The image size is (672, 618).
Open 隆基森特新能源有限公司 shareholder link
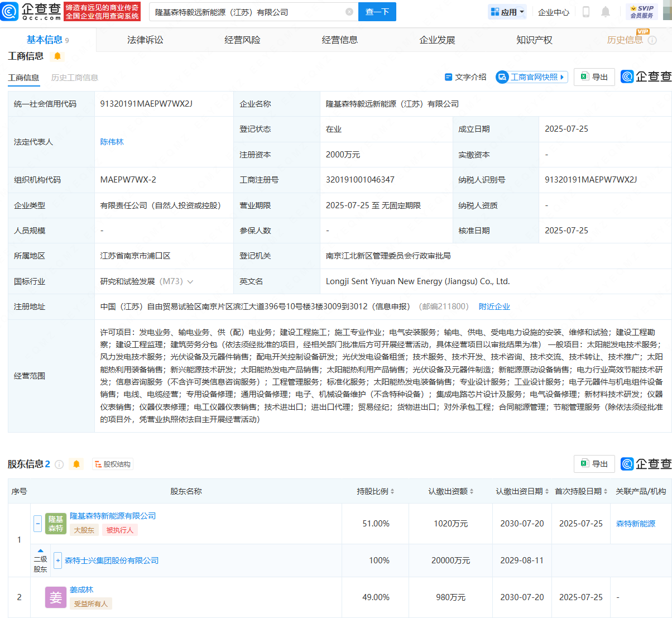[113, 516]
